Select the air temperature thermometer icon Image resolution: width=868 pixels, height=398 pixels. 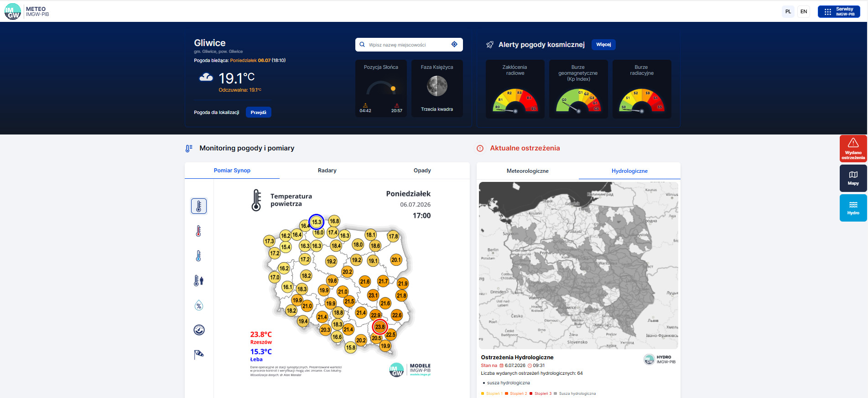199,206
